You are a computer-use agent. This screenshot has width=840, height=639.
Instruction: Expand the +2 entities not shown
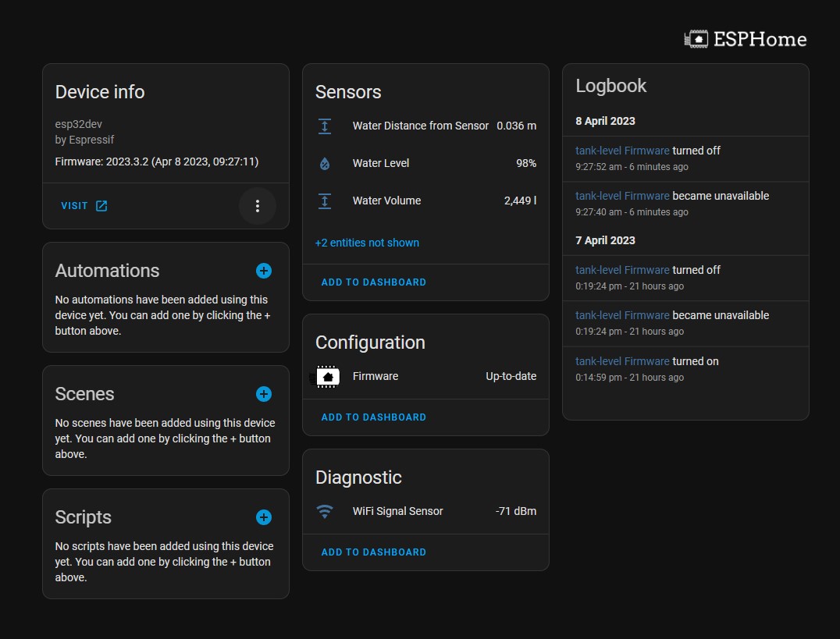click(x=367, y=243)
